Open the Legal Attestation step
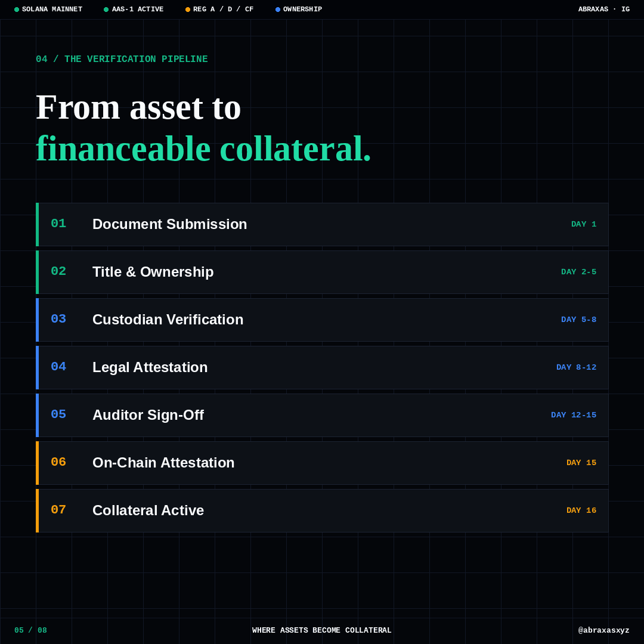The height and width of the screenshot is (644, 644). coord(322,367)
